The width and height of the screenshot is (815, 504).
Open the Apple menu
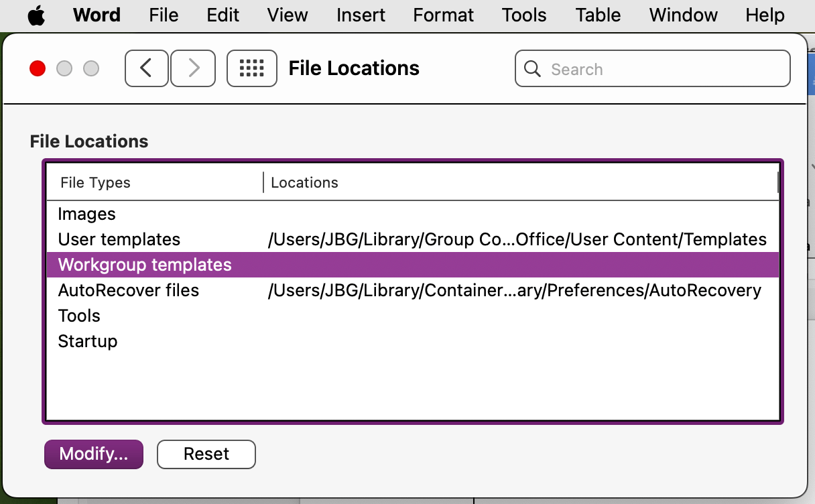coord(36,15)
